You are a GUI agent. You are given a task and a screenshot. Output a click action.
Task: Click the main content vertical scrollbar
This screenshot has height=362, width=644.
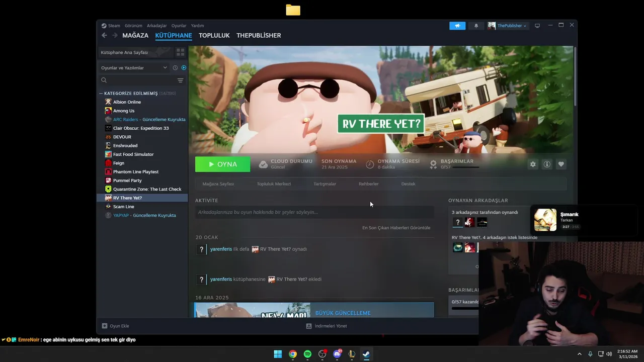575,75
